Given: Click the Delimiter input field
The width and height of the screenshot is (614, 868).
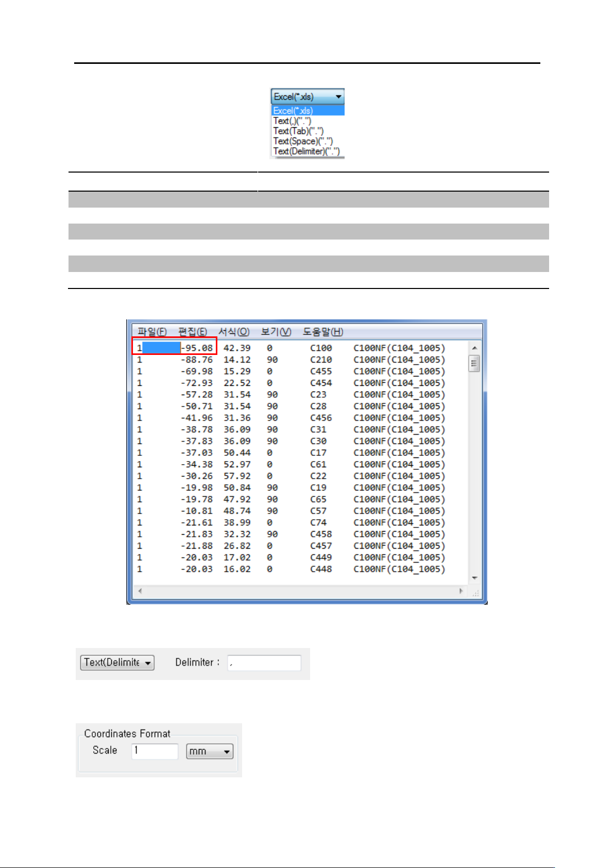Looking at the screenshot, I should pos(264,663).
